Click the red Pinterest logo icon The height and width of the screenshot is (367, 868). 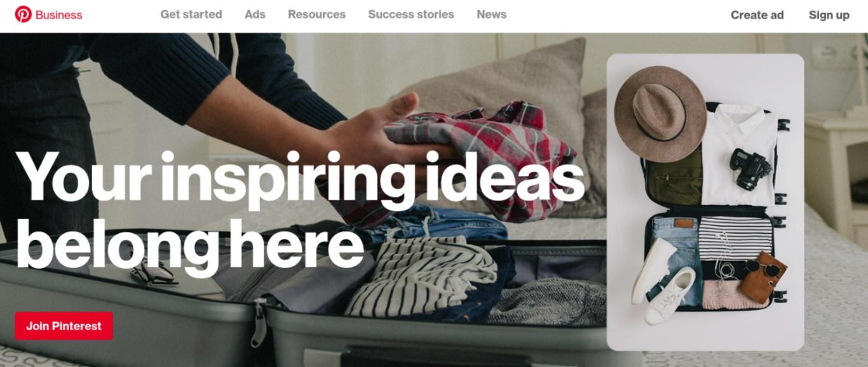click(x=24, y=14)
